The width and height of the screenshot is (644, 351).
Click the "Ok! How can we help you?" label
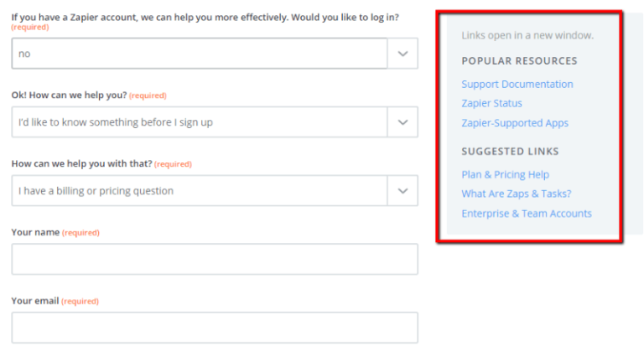69,95
